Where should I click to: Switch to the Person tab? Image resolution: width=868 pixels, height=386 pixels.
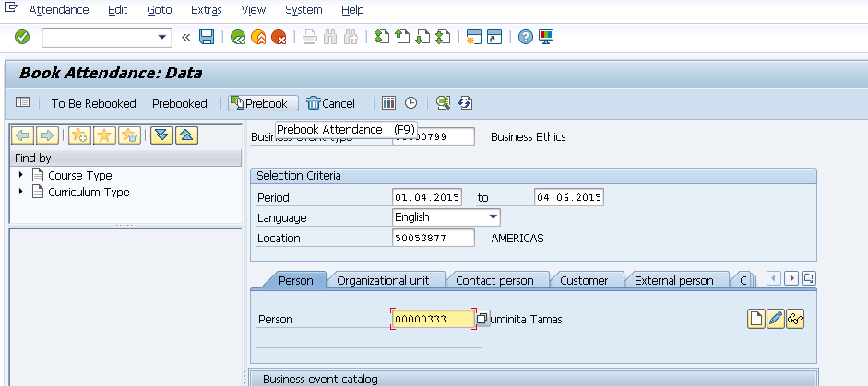click(295, 280)
